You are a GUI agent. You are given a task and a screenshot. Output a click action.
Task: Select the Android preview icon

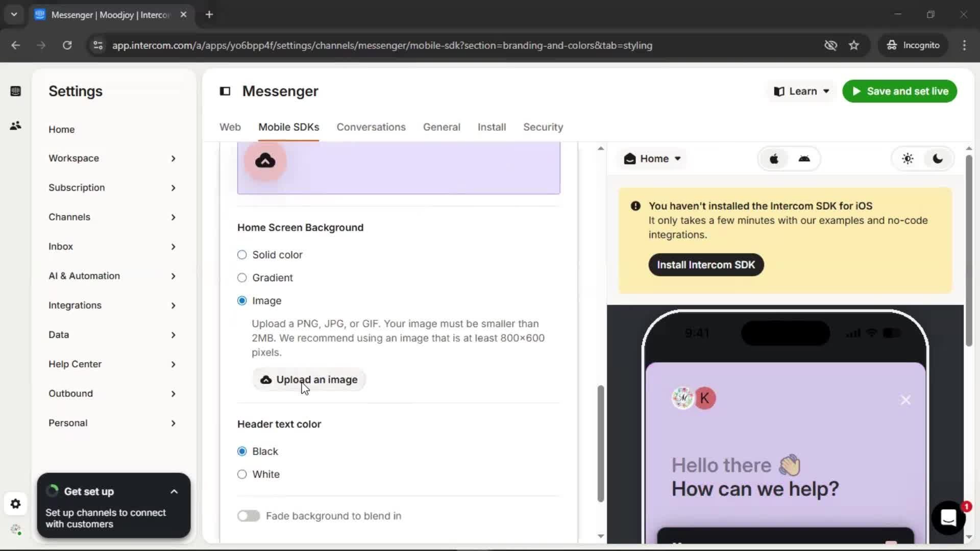point(804,159)
